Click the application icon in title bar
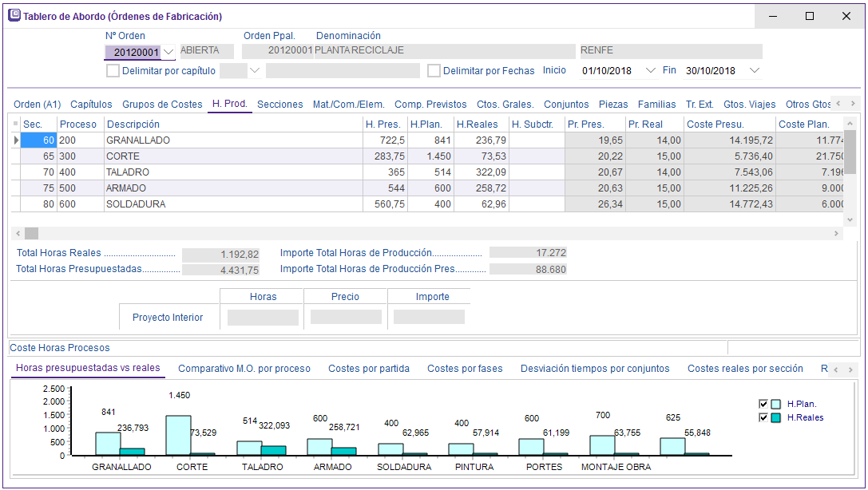This screenshot has height=490, width=868. coord(14,16)
